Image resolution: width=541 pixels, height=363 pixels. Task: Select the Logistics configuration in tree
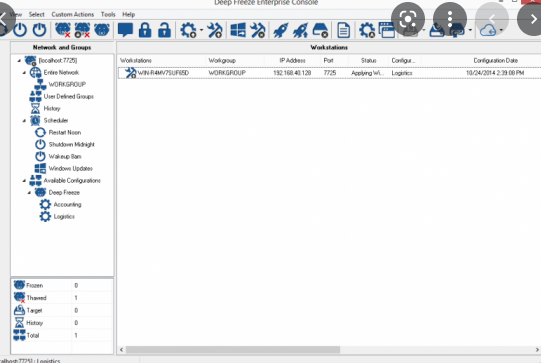(x=64, y=217)
